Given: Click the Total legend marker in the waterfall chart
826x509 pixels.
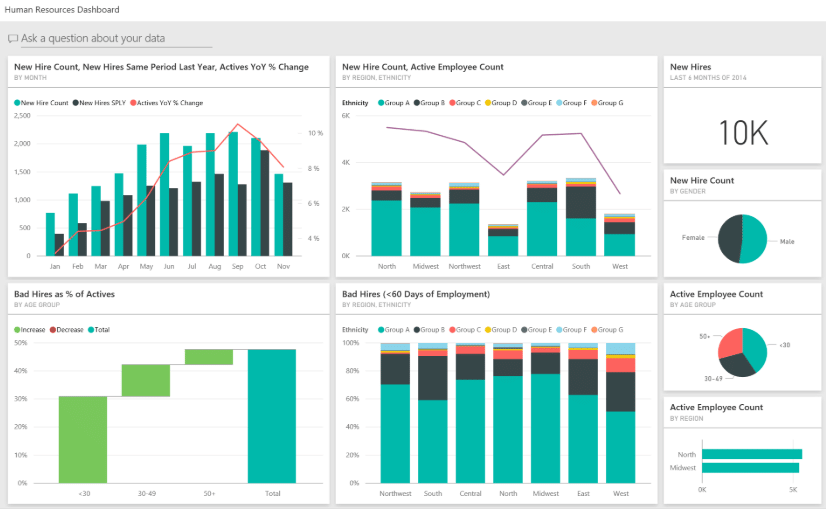Looking at the screenshot, I should pos(91,329).
